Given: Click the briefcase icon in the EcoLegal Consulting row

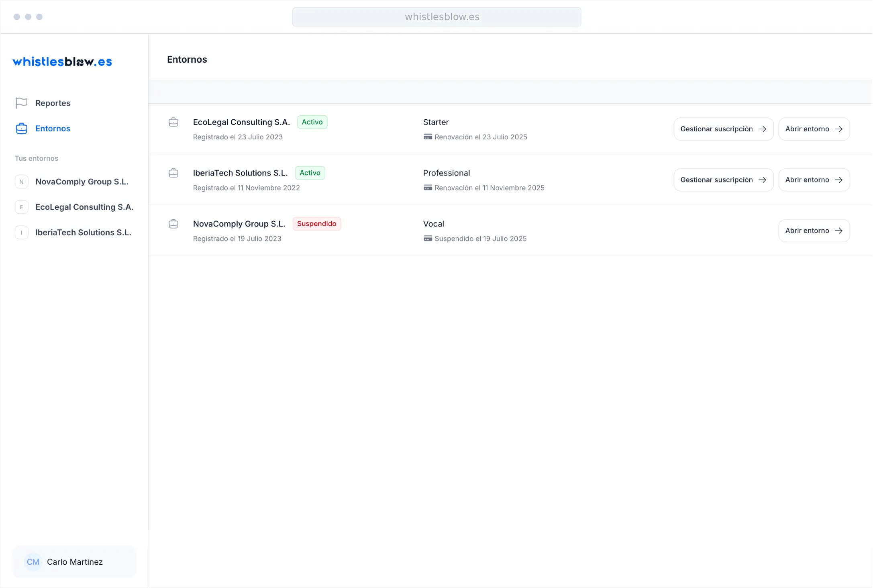Looking at the screenshot, I should pyautogui.click(x=173, y=122).
